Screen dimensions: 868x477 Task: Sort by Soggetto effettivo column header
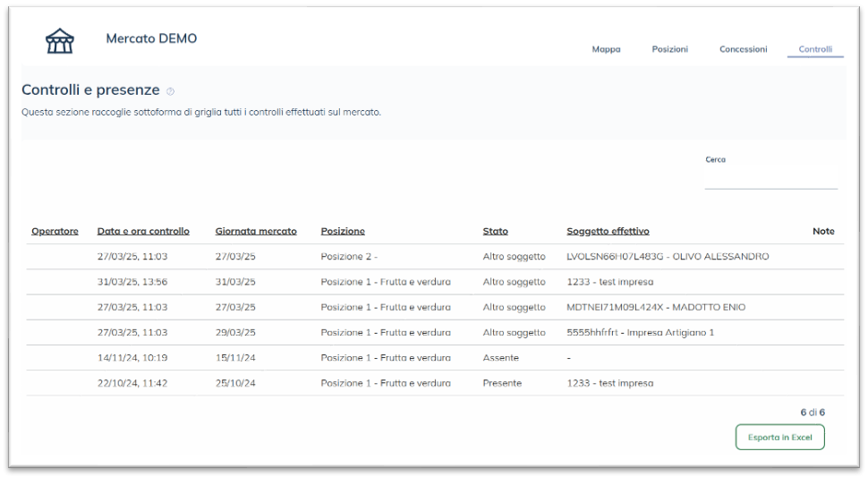tap(608, 231)
